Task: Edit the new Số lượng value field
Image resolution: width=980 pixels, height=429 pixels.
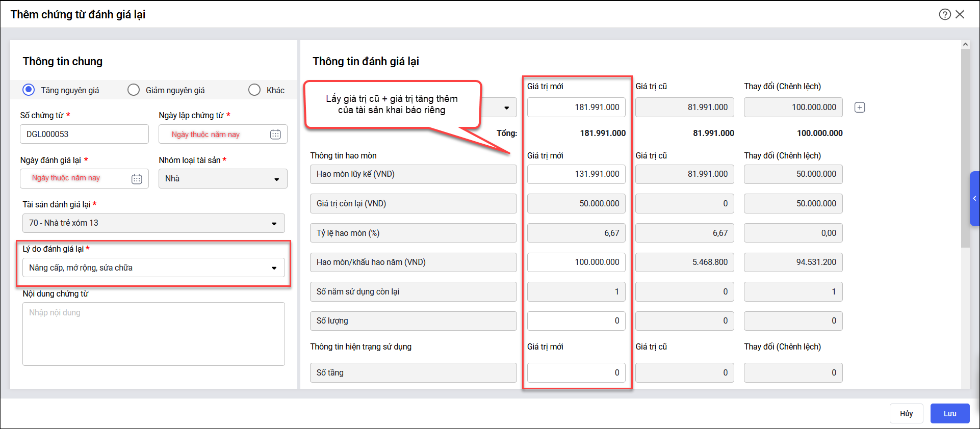Action: 576,321
